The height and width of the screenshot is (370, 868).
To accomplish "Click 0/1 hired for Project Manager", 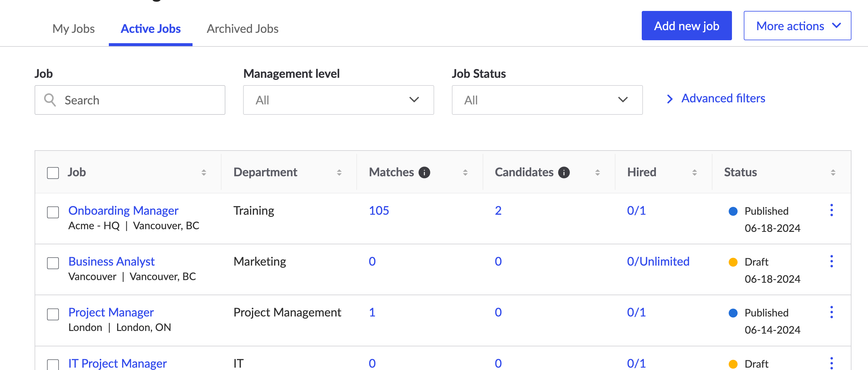I will coord(636,312).
